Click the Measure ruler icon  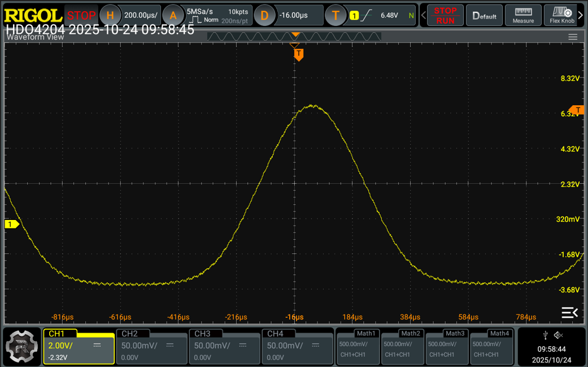click(x=523, y=15)
